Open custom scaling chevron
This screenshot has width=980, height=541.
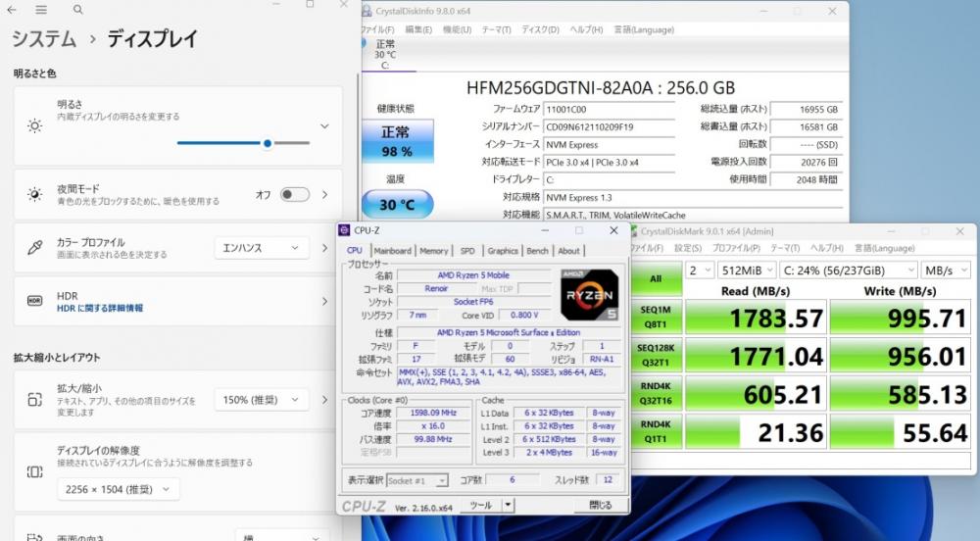325,399
